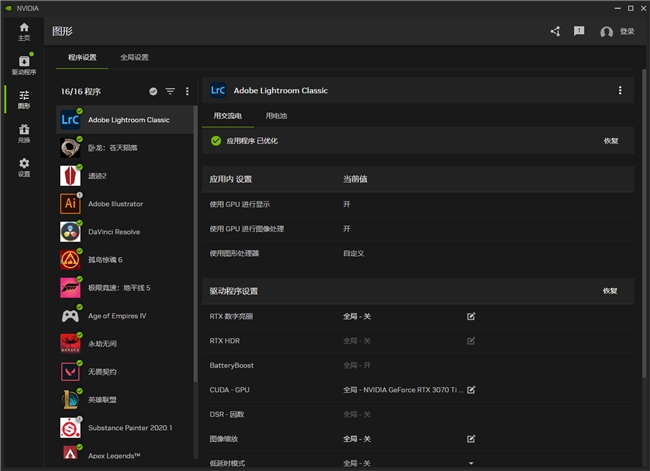Open the 驱动程序 drivers sidebar icon
This screenshot has width=650, height=471.
coord(24,65)
